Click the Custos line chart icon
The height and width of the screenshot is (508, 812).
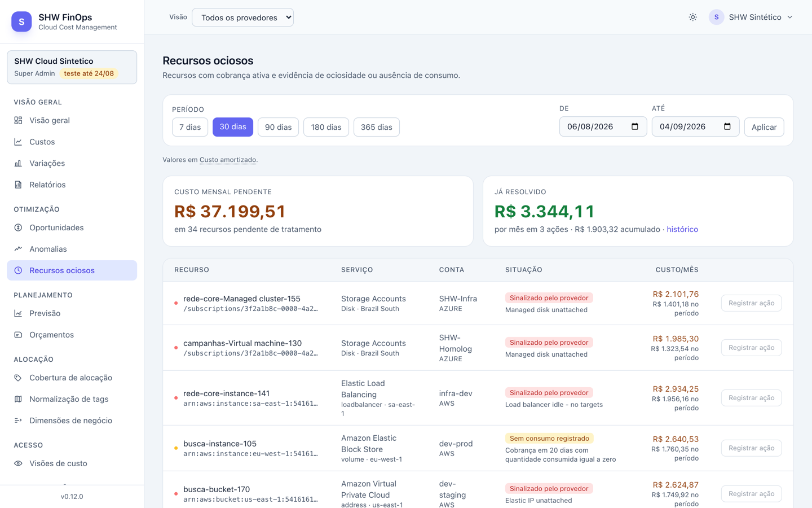click(18, 142)
